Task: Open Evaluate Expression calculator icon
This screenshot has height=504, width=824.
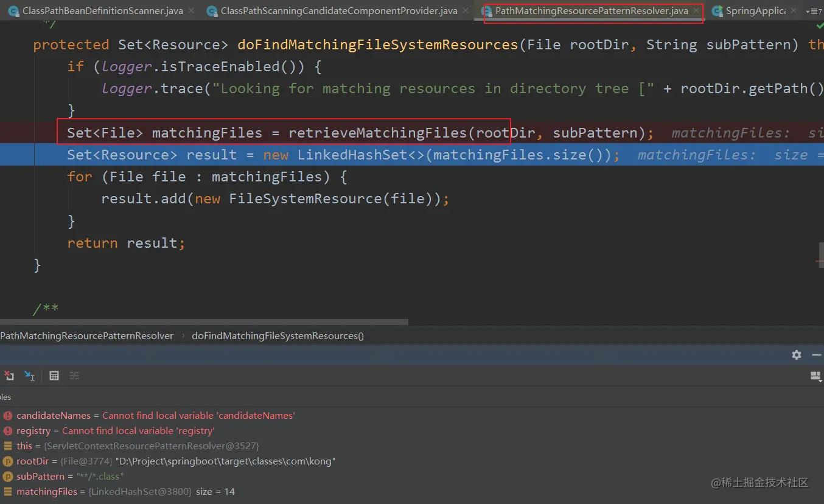Action: (54, 376)
